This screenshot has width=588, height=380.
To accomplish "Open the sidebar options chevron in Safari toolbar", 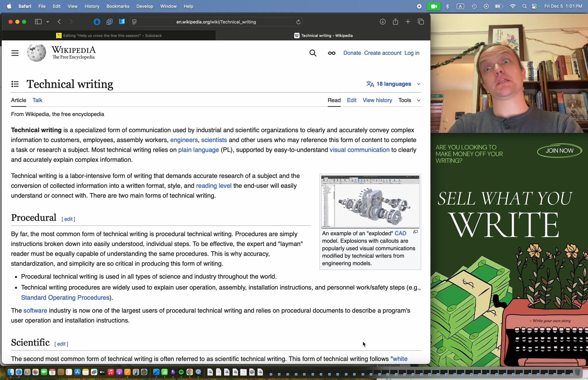I will [x=48, y=22].
